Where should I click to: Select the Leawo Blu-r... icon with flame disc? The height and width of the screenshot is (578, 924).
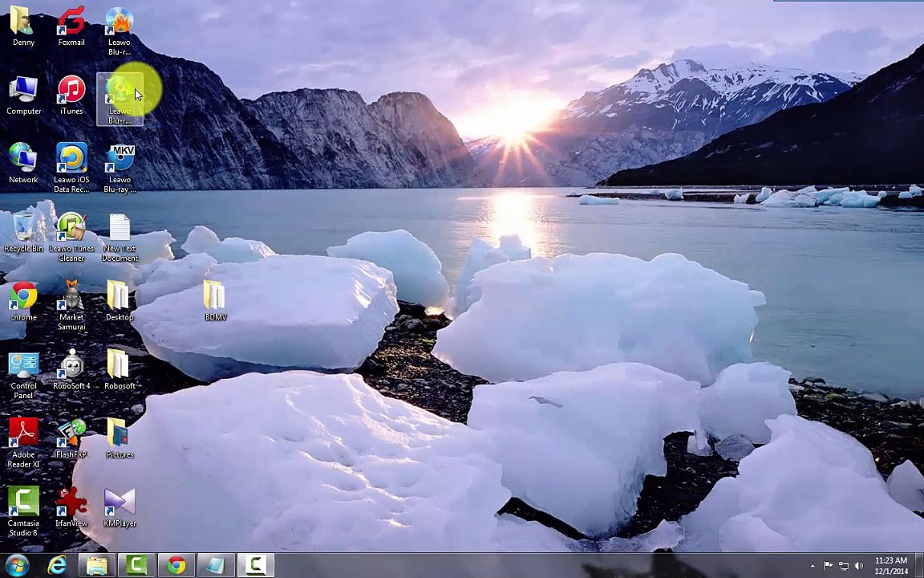tap(119, 31)
